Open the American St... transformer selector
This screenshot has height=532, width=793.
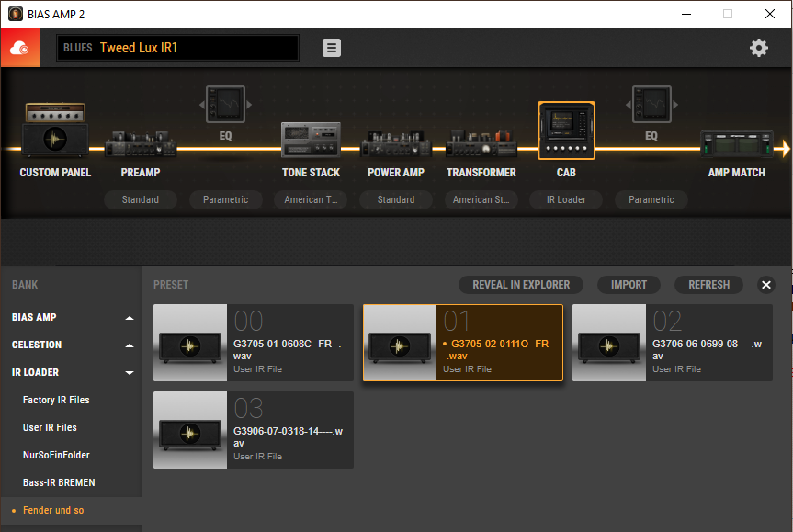[481, 199]
